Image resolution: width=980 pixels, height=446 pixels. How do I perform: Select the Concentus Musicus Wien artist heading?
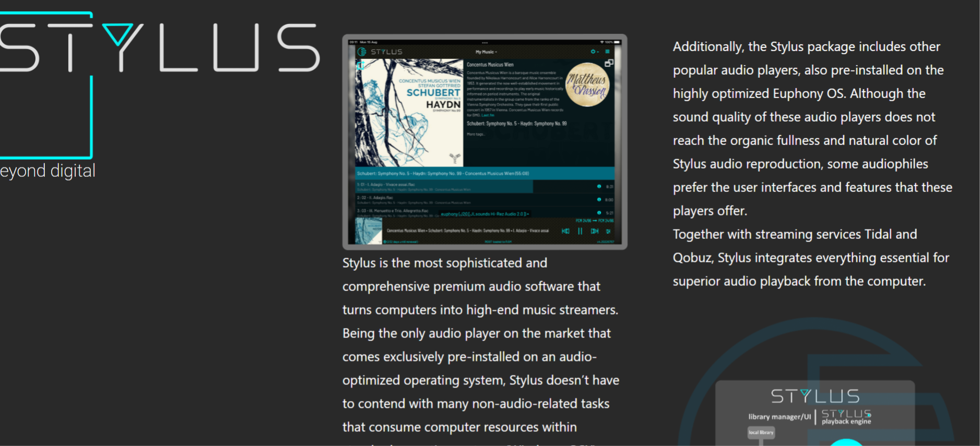click(490, 65)
